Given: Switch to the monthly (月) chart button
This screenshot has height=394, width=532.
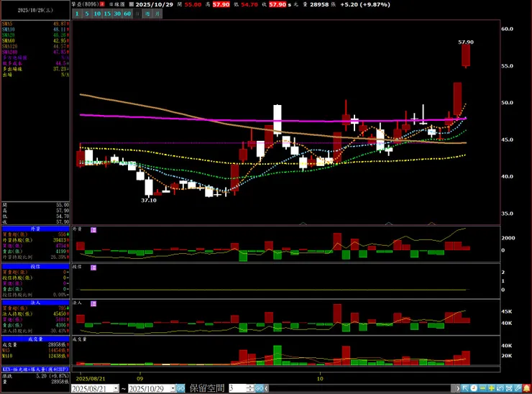Looking at the screenshot, I should pyautogui.click(x=157, y=14).
